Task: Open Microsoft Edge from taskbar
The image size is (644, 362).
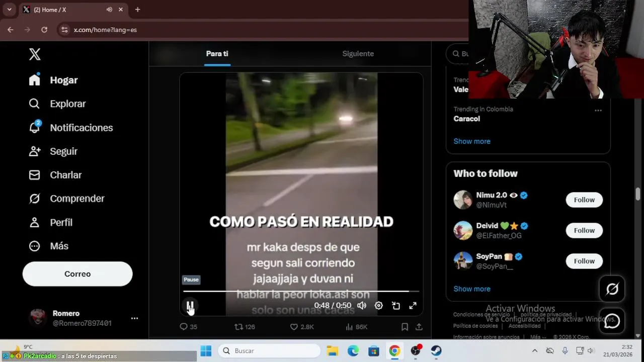Action: [353, 351]
